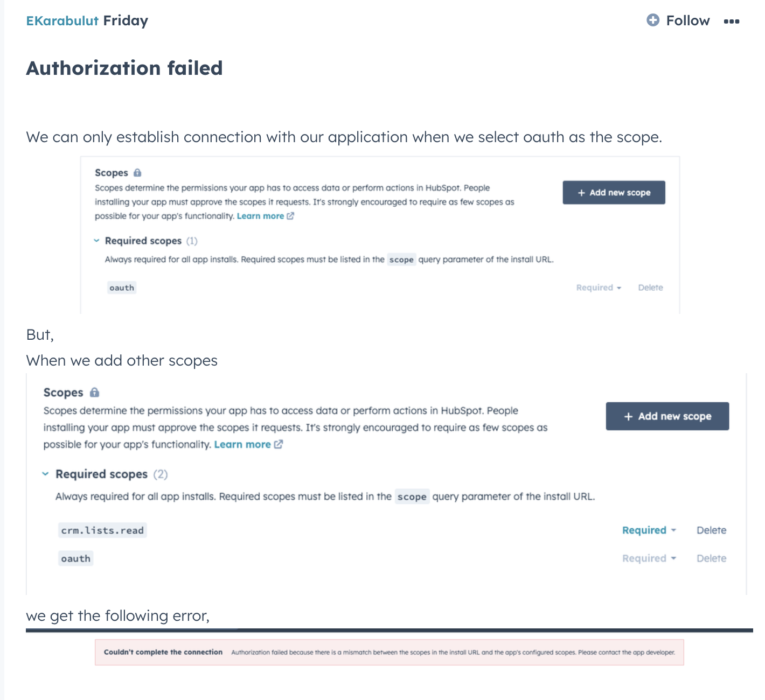Screen dimensions: 765x700
Task: Delete the crm.lists.read scope
Action: point(711,530)
